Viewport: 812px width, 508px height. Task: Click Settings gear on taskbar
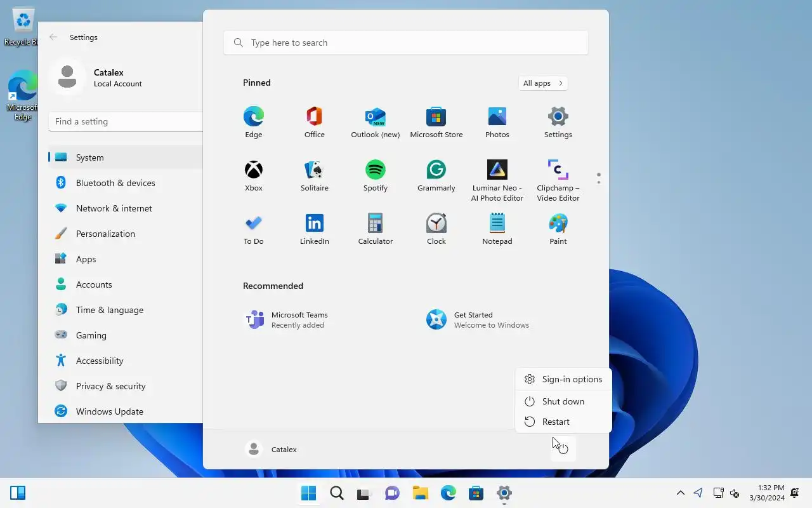pos(504,493)
